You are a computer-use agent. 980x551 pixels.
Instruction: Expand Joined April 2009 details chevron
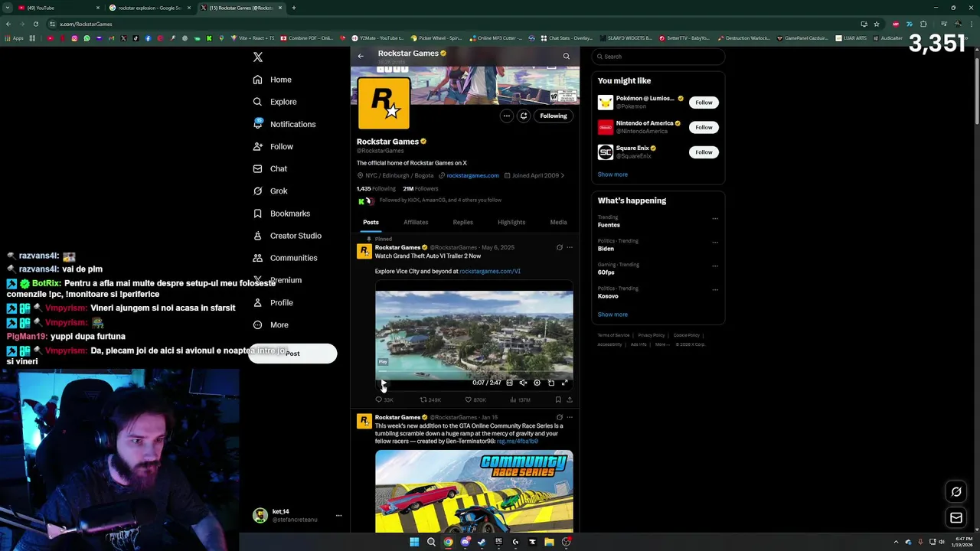click(563, 175)
